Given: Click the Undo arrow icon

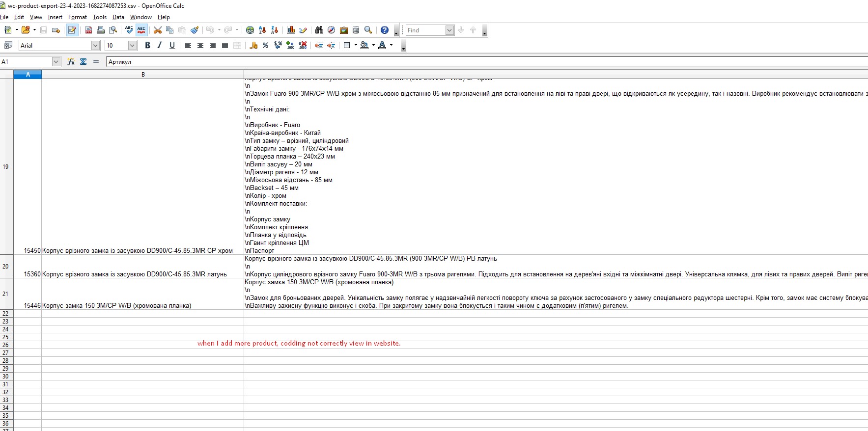Looking at the screenshot, I should click(x=210, y=30).
